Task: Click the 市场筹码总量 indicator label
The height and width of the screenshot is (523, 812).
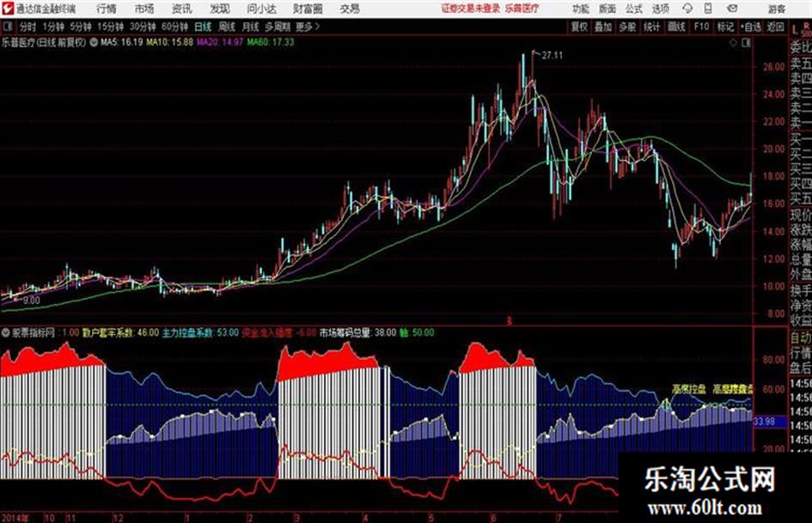Action: pyautogui.click(x=345, y=333)
